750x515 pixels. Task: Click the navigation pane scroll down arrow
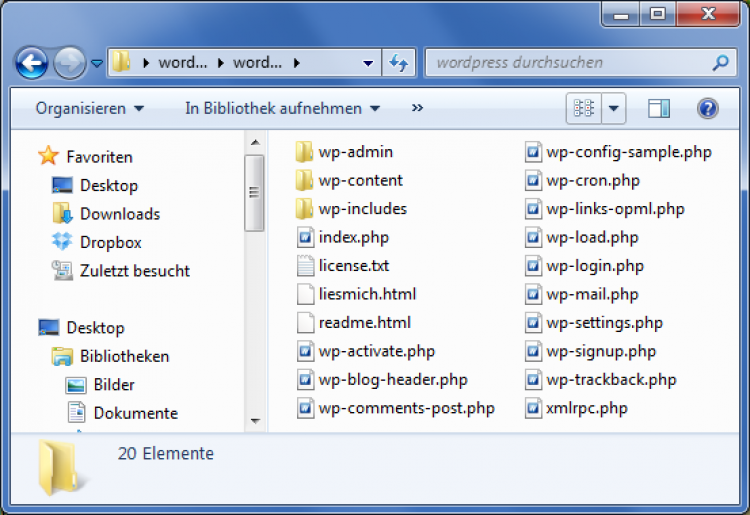click(254, 421)
